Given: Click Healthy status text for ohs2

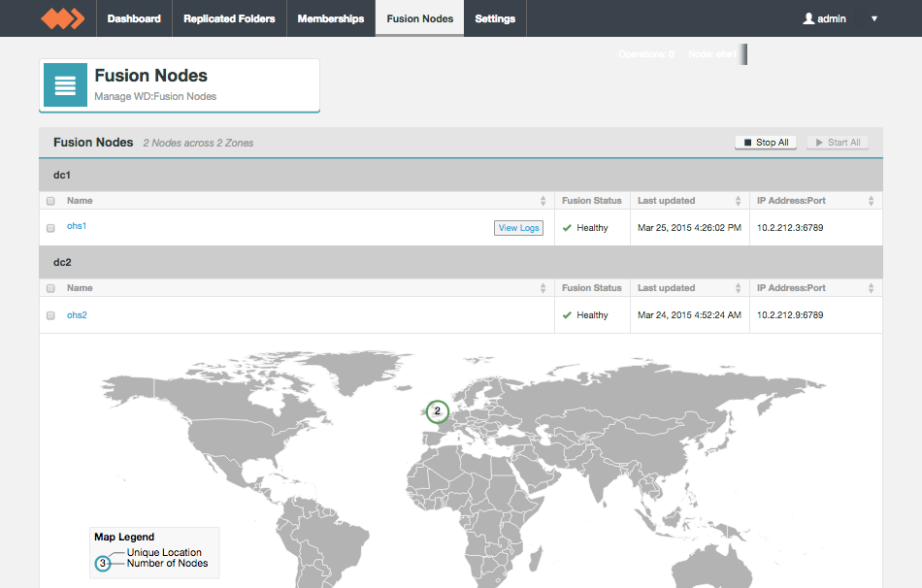Looking at the screenshot, I should (x=592, y=315).
